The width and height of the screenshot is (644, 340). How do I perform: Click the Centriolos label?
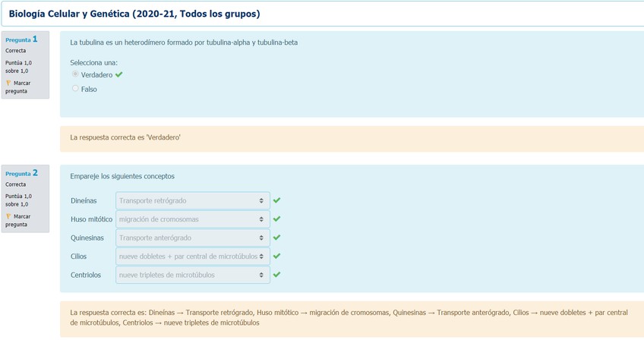(x=86, y=275)
